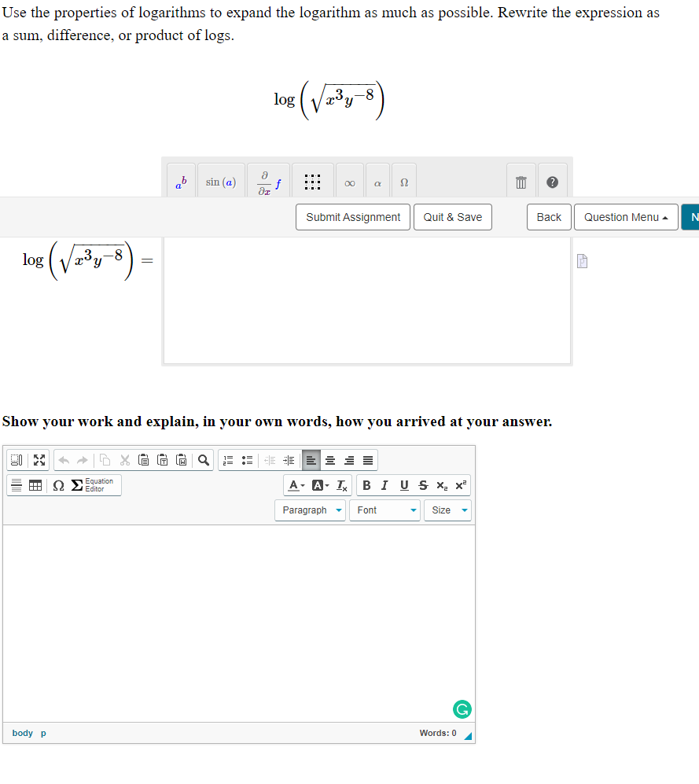Insert a partial derivative expression
This screenshot has width=699, height=784.
click(x=268, y=180)
